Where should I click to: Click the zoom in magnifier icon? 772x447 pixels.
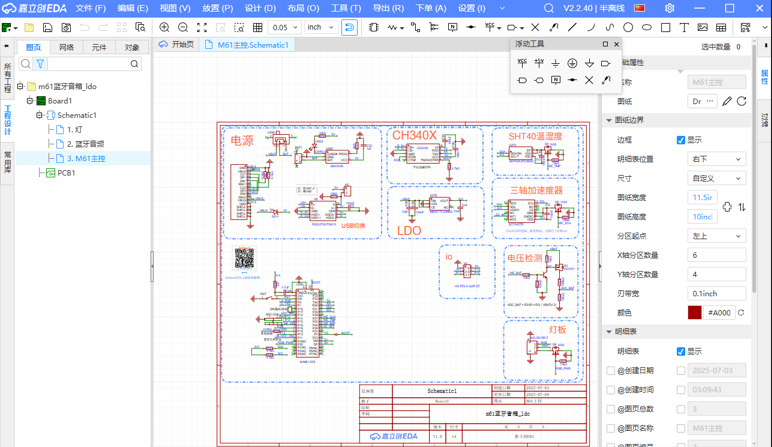point(164,28)
